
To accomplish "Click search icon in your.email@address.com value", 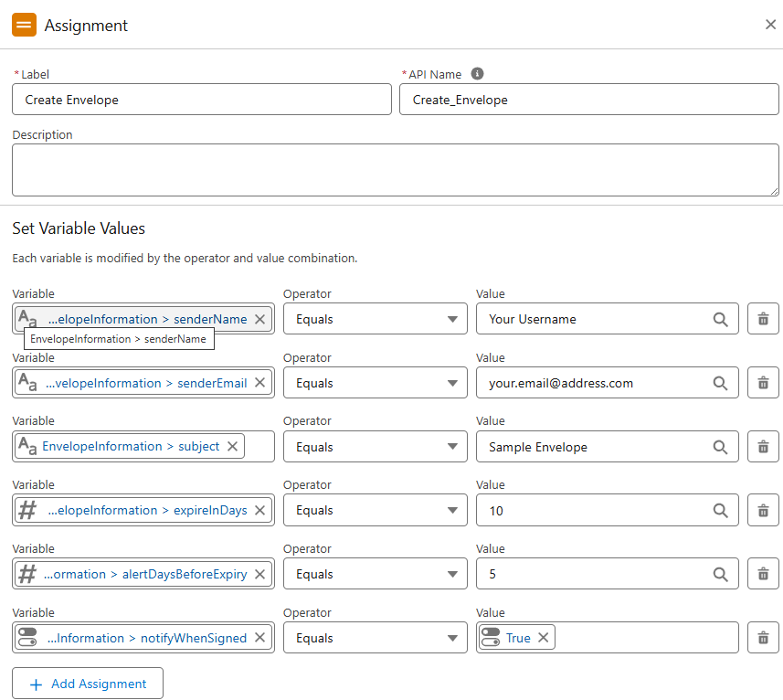I will click(x=720, y=383).
